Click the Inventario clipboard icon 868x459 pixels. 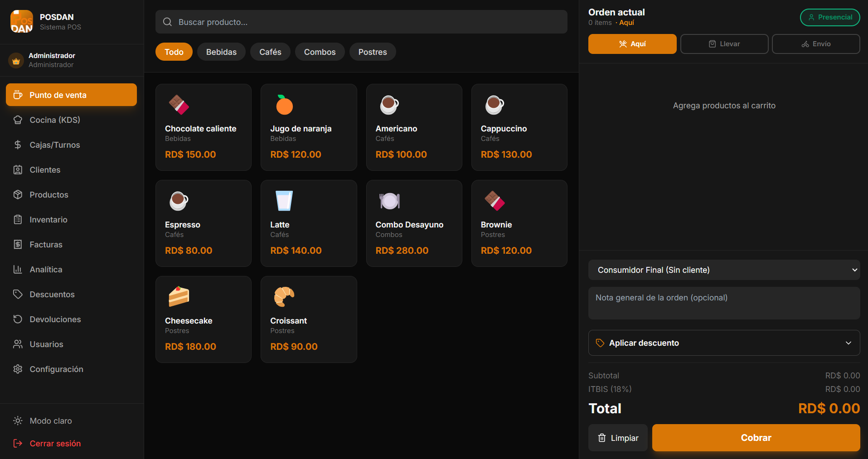click(x=18, y=220)
